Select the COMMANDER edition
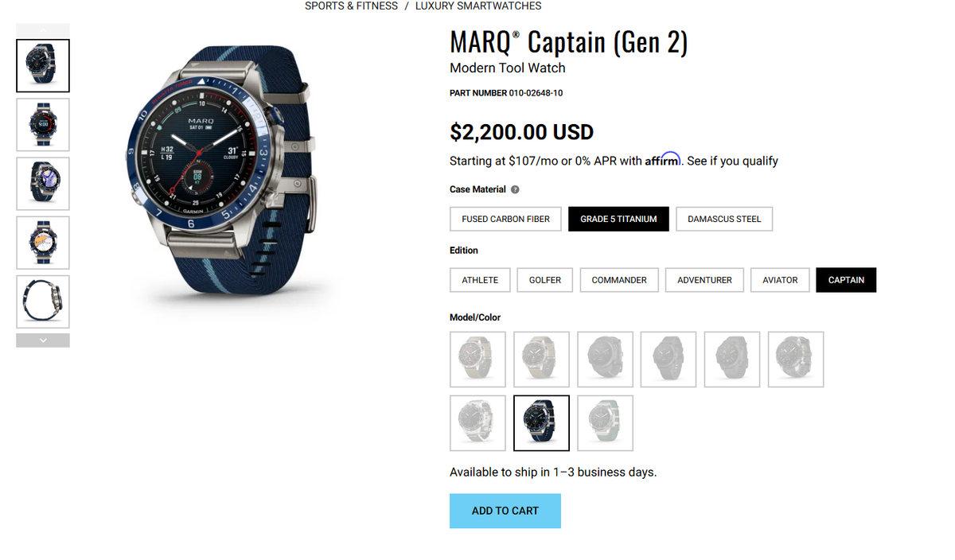This screenshot has height=560, width=955. [619, 279]
